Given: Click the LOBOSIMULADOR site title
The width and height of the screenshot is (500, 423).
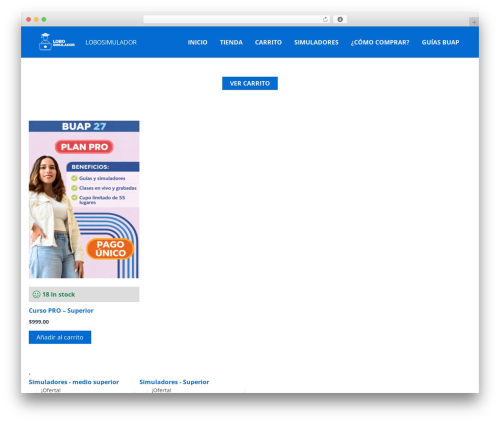Looking at the screenshot, I should click(x=111, y=42).
